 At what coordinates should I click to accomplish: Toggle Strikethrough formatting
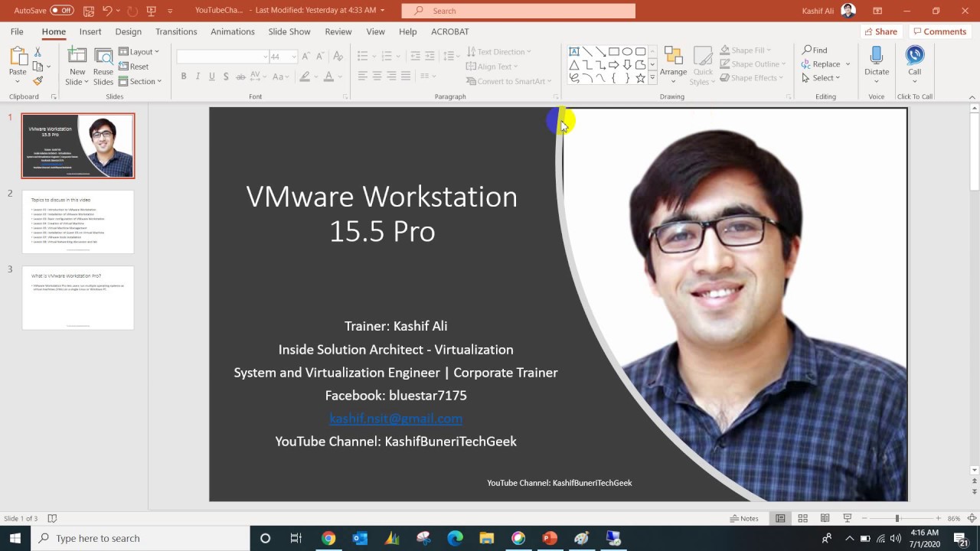[x=240, y=77]
